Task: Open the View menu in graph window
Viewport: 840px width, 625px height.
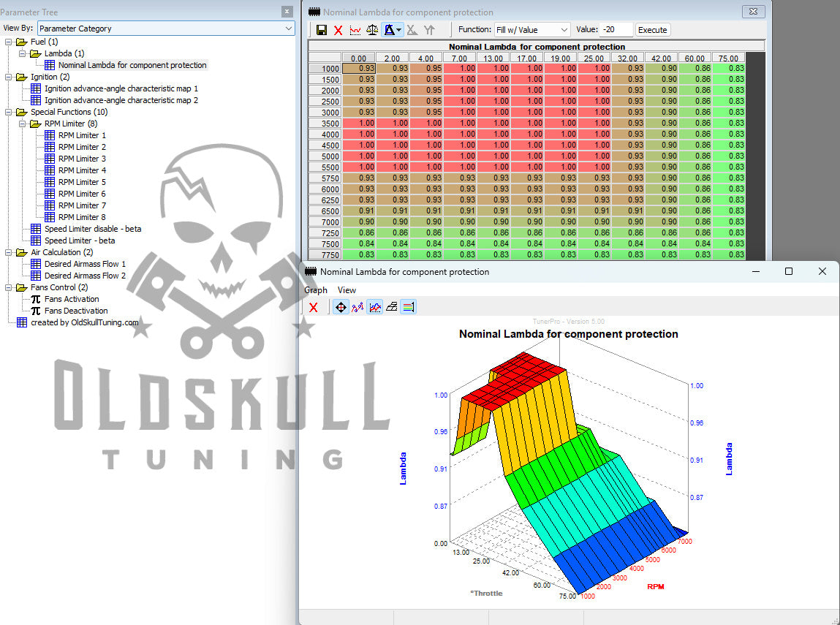Action: tap(347, 289)
